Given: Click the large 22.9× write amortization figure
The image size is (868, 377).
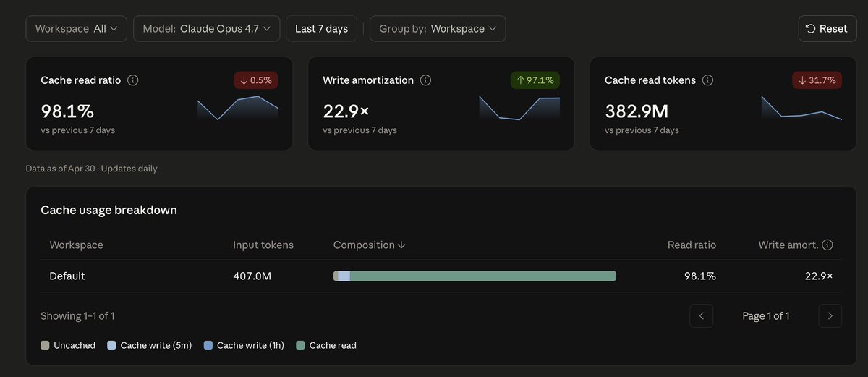Looking at the screenshot, I should click(346, 111).
